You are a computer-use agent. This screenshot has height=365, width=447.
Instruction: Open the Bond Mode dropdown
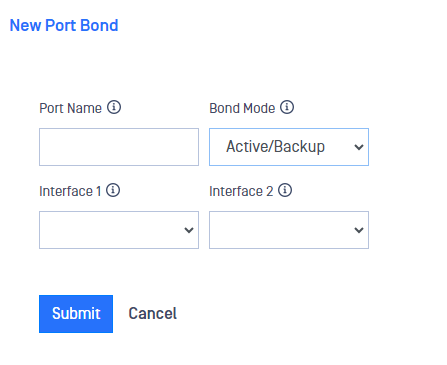(x=289, y=147)
